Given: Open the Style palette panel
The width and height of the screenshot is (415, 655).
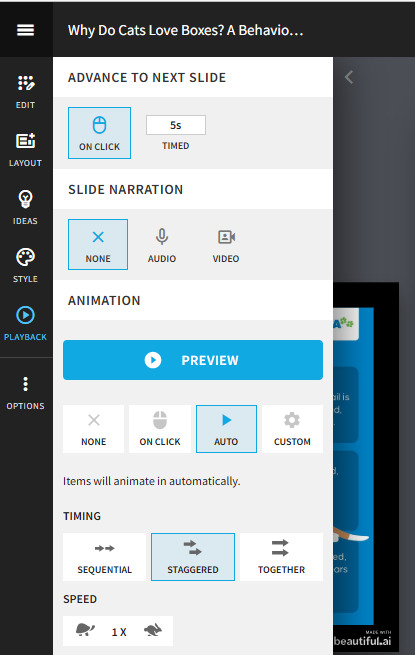Looking at the screenshot, I should 25,266.
